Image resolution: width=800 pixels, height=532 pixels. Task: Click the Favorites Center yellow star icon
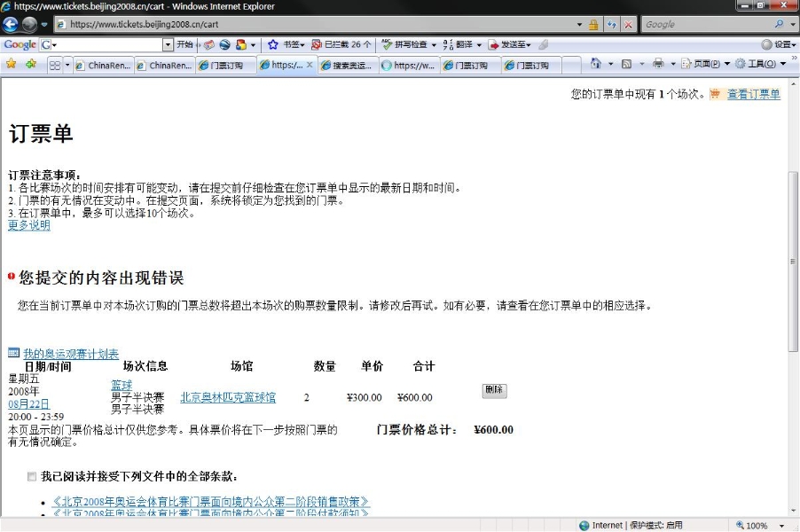pyautogui.click(x=11, y=64)
